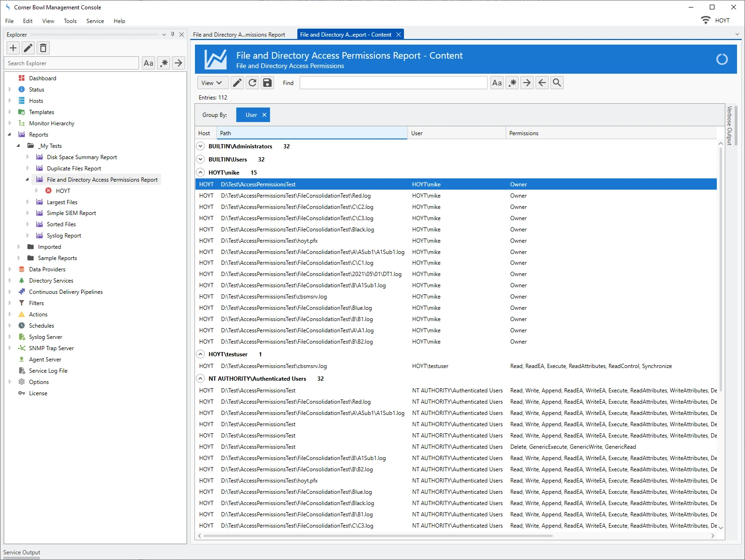Click the refresh report icon
745x560 pixels.
(x=252, y=83)
